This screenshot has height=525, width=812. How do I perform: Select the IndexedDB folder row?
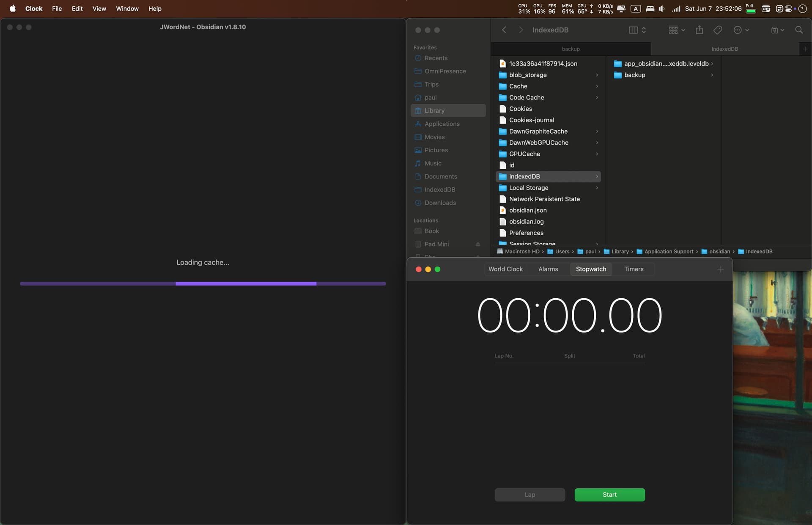point(549,176)
